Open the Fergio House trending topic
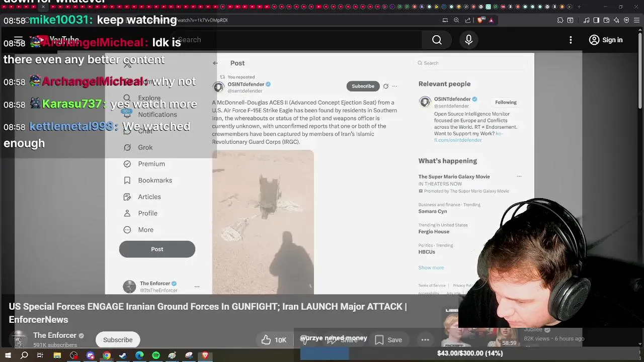The width and height of the screenshot is (644, 362). (x=434, y=232)
